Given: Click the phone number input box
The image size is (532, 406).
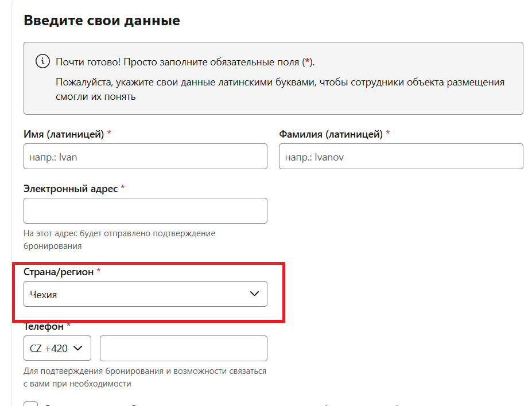Looking at the screenshot, I should coord(183,348).
